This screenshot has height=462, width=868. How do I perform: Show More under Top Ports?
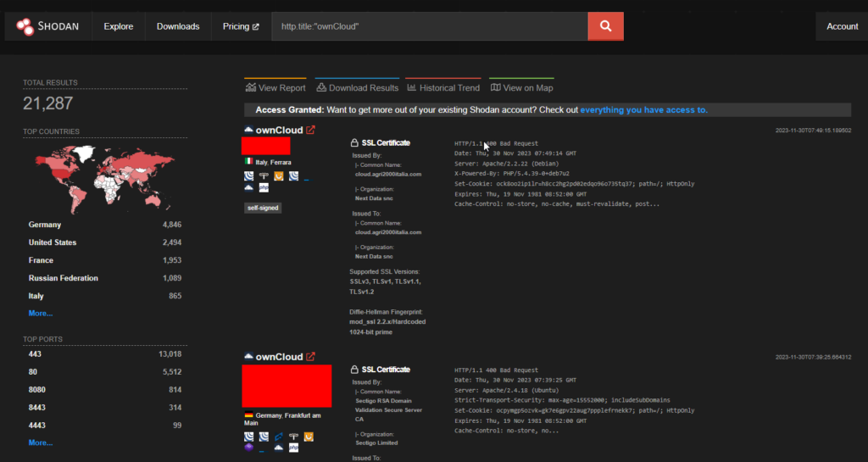(x=41, y=443)
